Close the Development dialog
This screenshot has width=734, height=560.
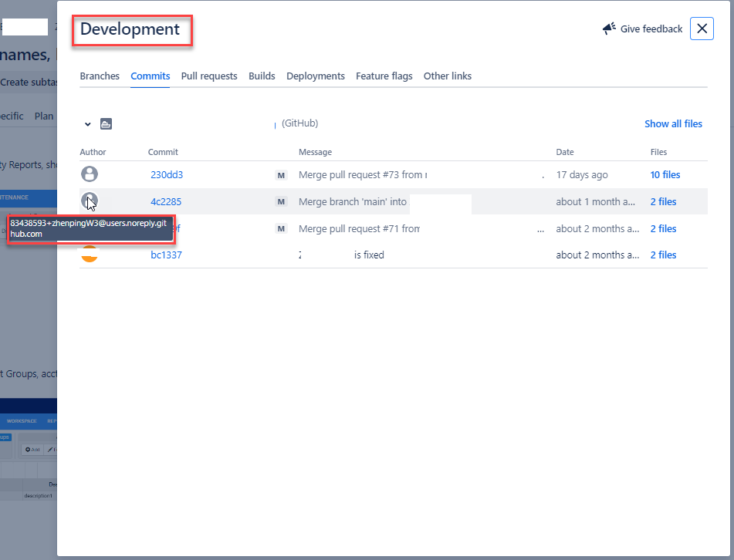(702, 29)
